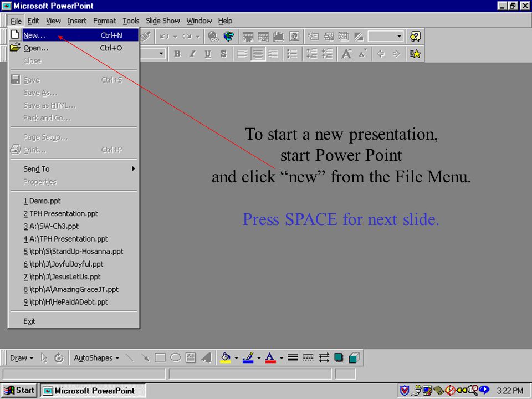Viewport: 532px width, 399px height.
Task: Click the Dash Style icon
Action: pyautogui.click(x=308, y=357)
